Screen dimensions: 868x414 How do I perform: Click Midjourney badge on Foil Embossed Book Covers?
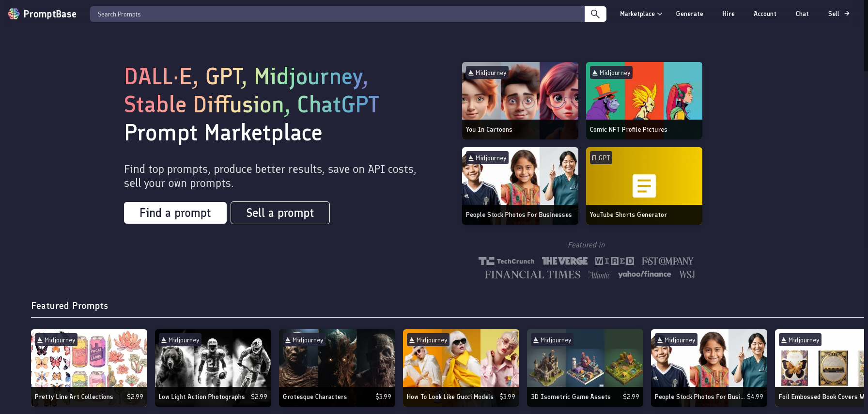(800, 340)
